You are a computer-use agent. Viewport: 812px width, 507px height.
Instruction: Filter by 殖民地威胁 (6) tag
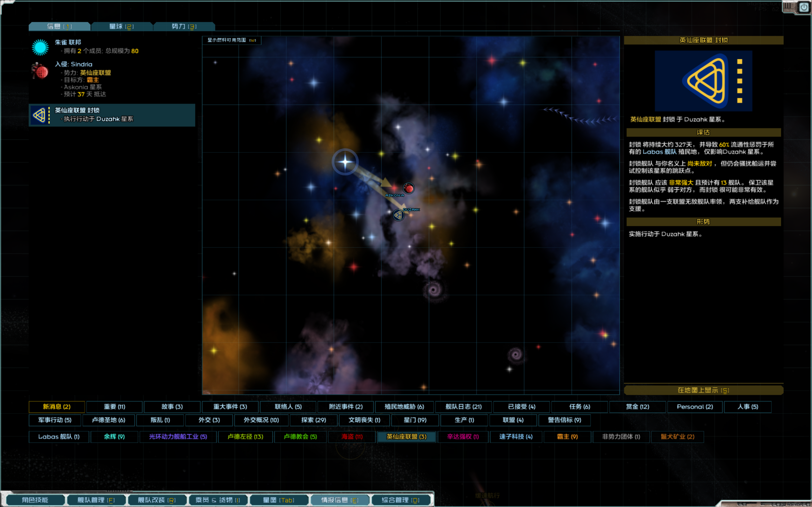pos(404,407)
